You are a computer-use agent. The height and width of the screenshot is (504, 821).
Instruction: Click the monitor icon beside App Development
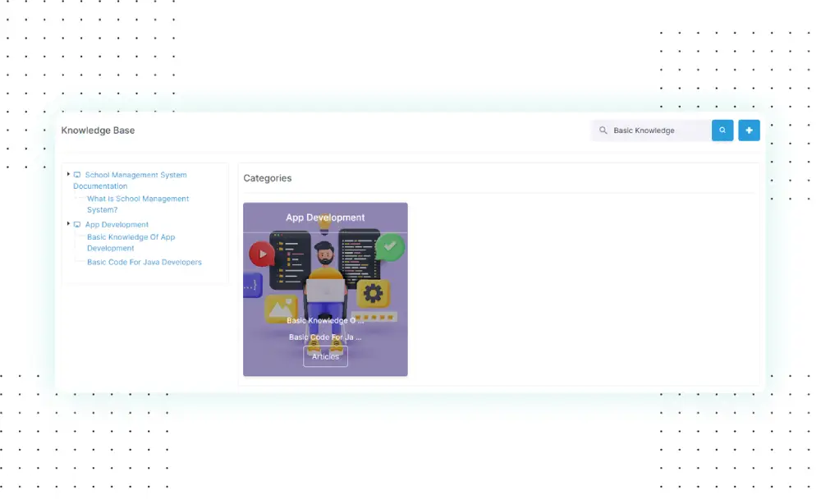(x=77, y=224)
